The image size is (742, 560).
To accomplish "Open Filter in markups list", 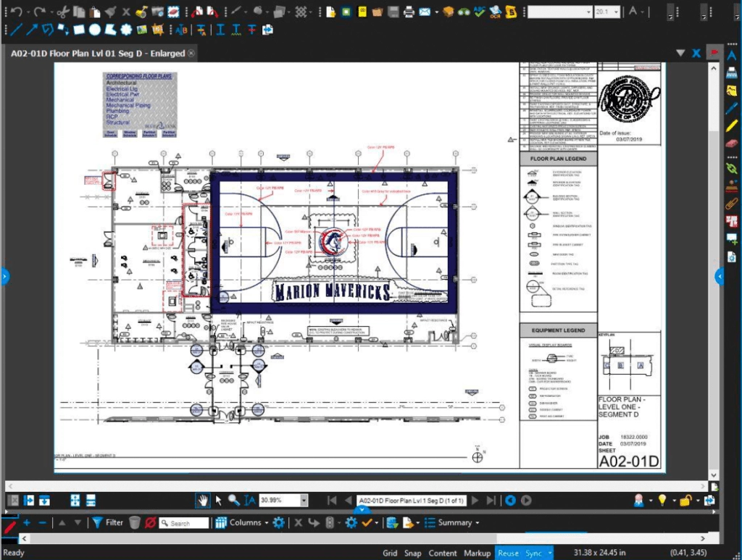I will point(108,522).
